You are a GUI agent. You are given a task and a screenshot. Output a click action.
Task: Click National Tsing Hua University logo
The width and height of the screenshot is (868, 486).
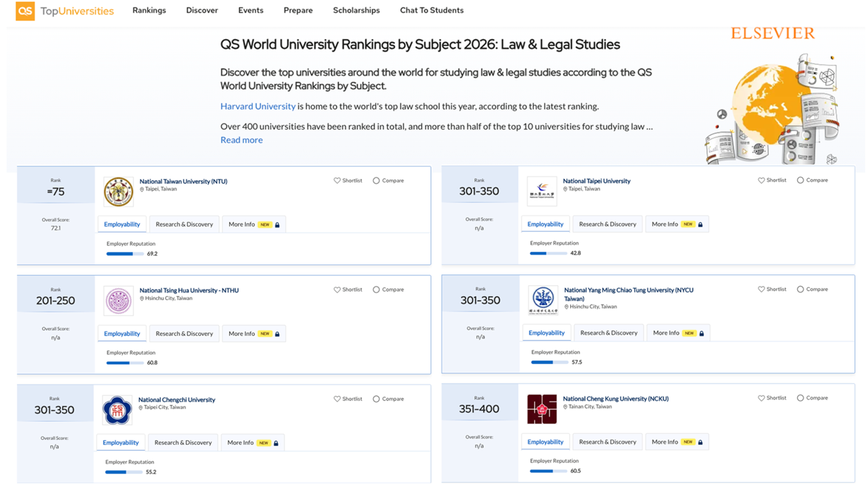(x=118, y=301)
